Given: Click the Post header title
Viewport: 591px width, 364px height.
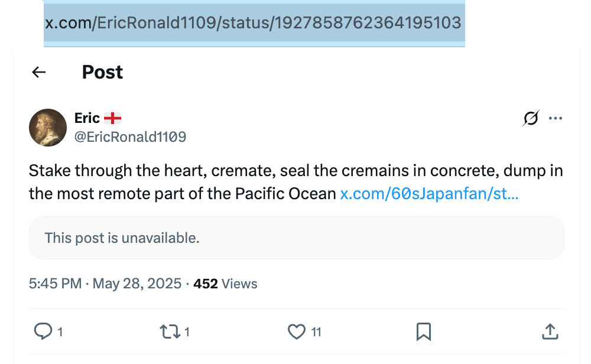Looking at the screenshot, I should 102,72.
